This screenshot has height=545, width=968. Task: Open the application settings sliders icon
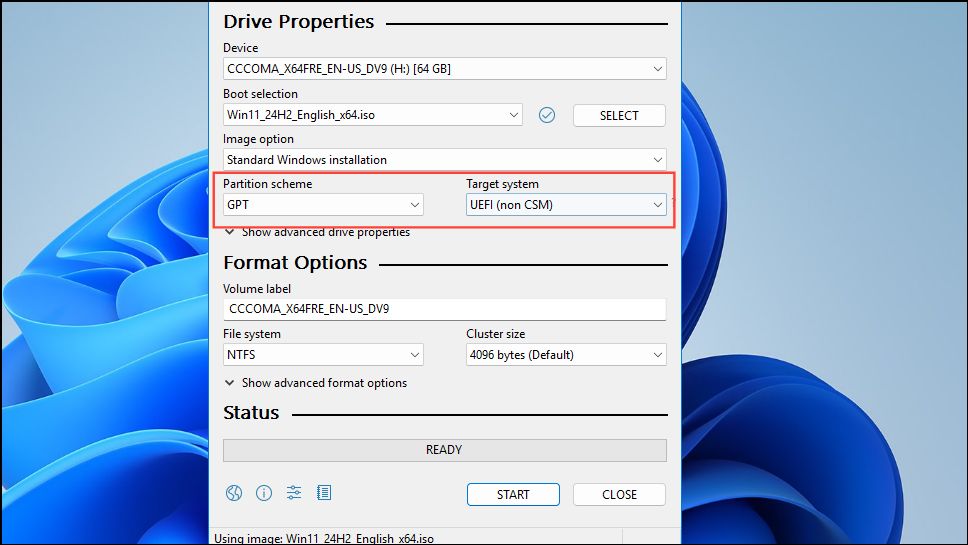pyautogui.click(x=294, y=492)
